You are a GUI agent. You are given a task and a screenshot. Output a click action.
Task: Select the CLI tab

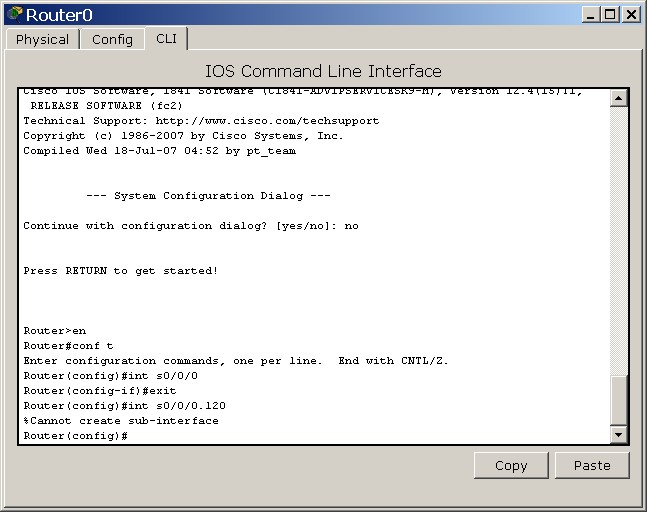(x=166, y=39)
